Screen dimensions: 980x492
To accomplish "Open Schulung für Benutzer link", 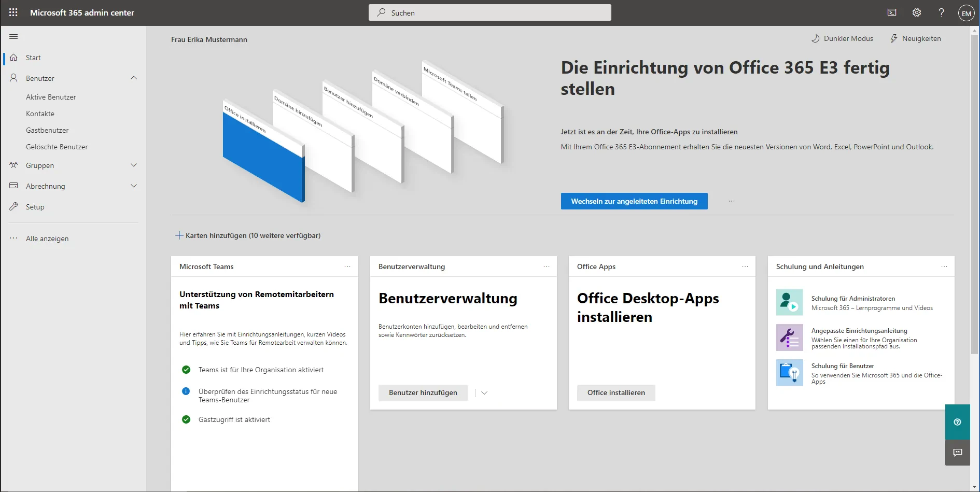I will [x=843, y=366].
